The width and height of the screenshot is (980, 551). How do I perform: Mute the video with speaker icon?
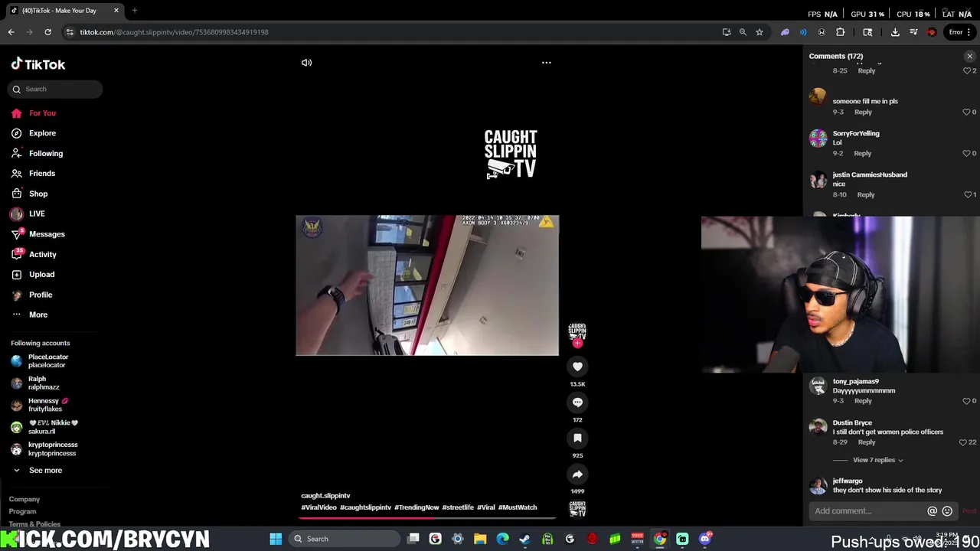(x=306, y=63)
